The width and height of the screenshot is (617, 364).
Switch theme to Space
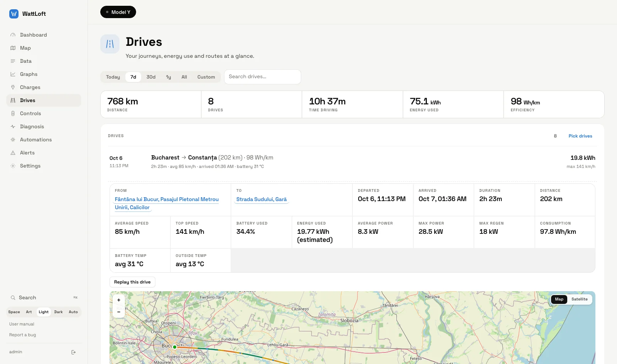[x=14, y=312]
